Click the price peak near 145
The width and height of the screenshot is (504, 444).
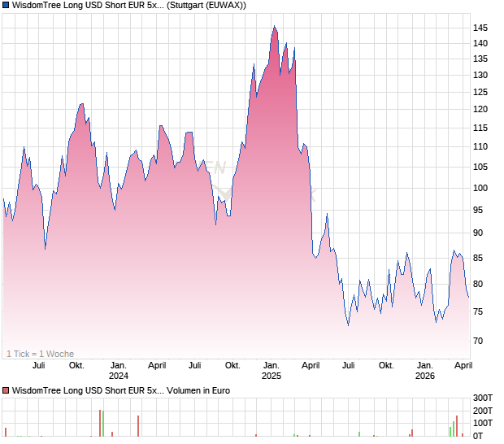[274, 26]
